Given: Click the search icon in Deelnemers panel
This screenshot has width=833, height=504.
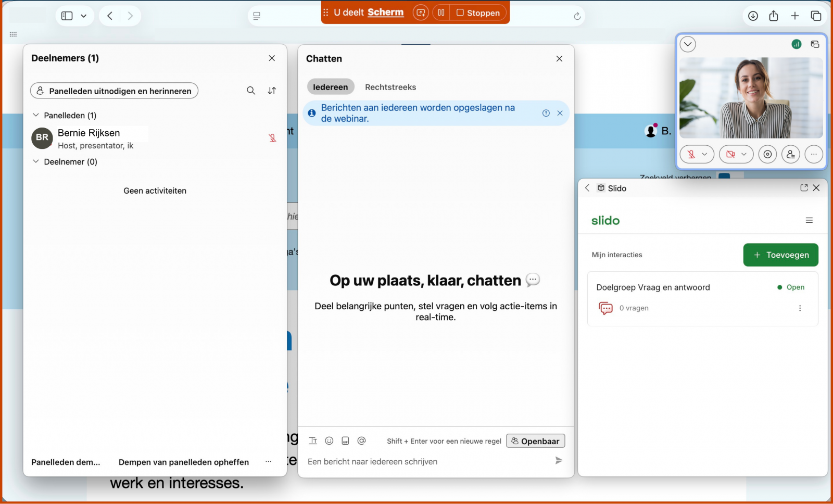Looking at the screenshot, I should click(251, 91).
